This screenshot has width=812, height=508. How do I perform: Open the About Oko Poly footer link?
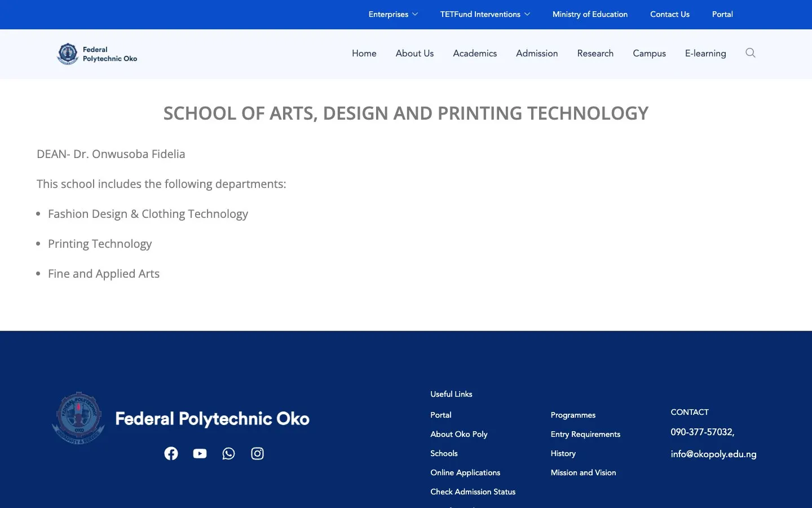[459, 434]
